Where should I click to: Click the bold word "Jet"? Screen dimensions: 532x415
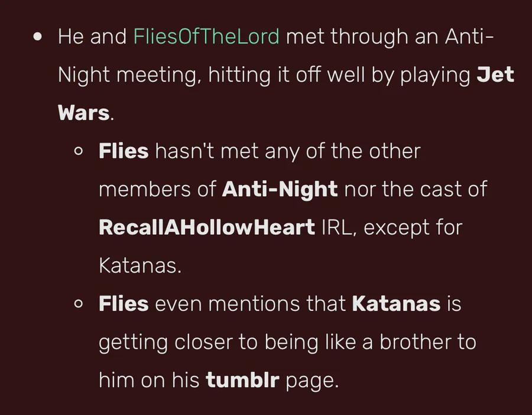tap(495, 75)
